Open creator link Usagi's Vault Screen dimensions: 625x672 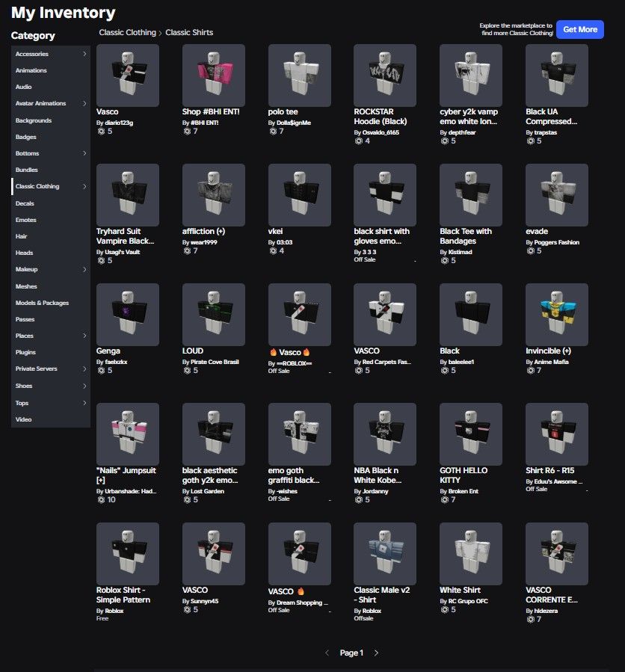tap(122, 252)
